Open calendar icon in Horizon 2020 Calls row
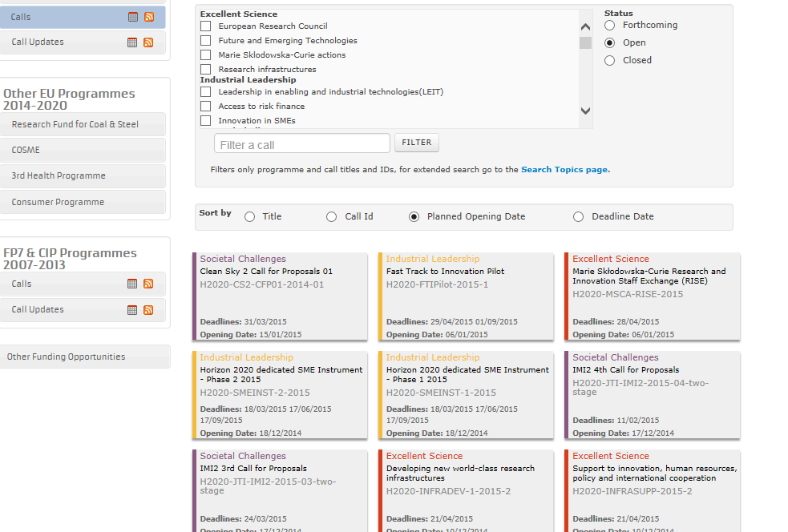This screenshot has height=532, width=788. tap(133, 17)
